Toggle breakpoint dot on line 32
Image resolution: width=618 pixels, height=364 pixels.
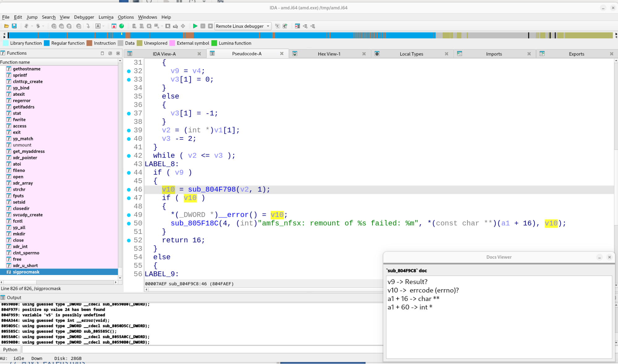tap(129, 71)
